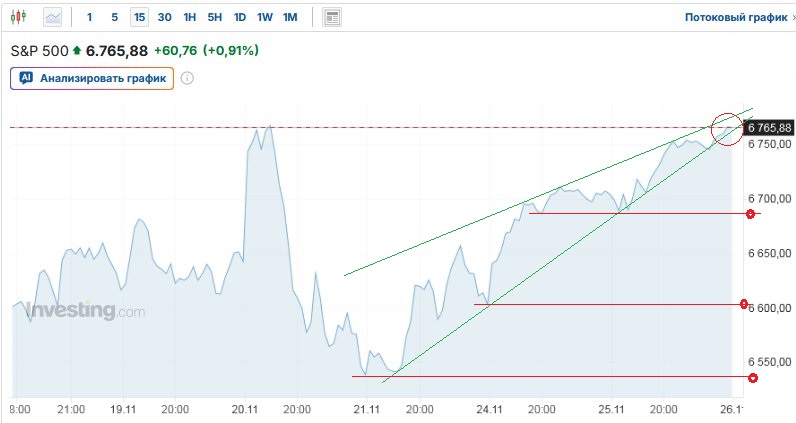Set chart interval to 1W
The width and height of the screenshot is (796, 423).
pos(264,17)
